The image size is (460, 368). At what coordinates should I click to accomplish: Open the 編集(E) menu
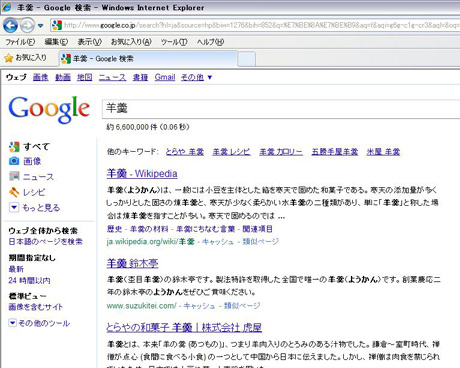(x=56, y=42)
